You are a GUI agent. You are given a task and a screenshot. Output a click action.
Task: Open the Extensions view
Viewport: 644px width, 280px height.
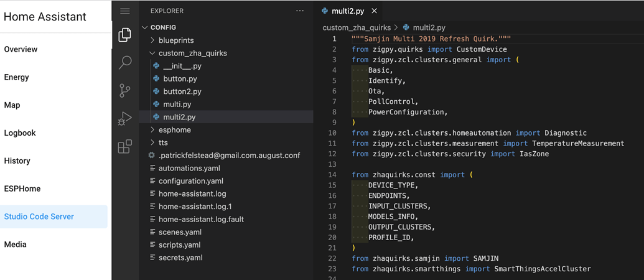tap(125, 146)
